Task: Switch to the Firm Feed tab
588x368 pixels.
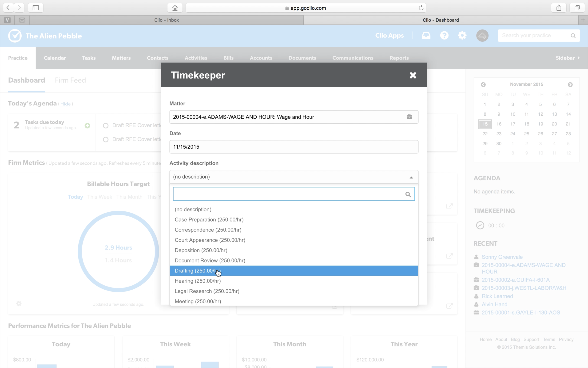Action: (70, 80)
